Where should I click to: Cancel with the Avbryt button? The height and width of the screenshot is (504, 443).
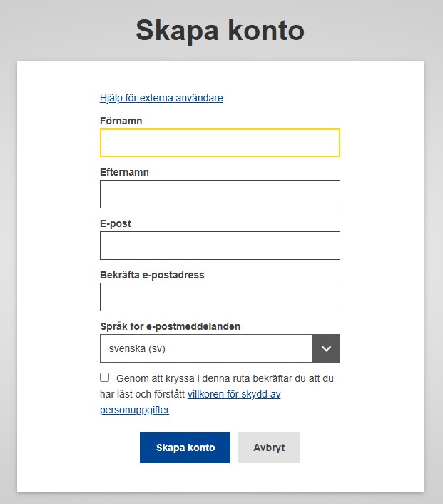[x=269, y=448]
